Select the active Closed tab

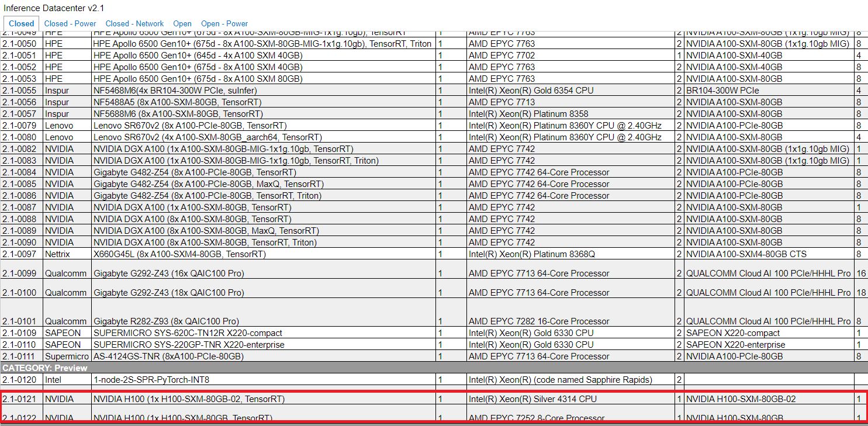coord(22,23)
